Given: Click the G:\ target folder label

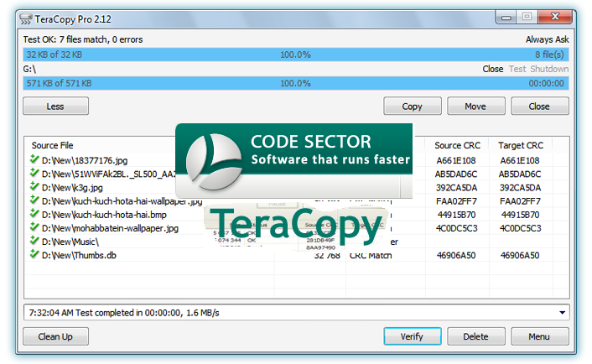Looking at the screenshot, I should click(29, 69).
